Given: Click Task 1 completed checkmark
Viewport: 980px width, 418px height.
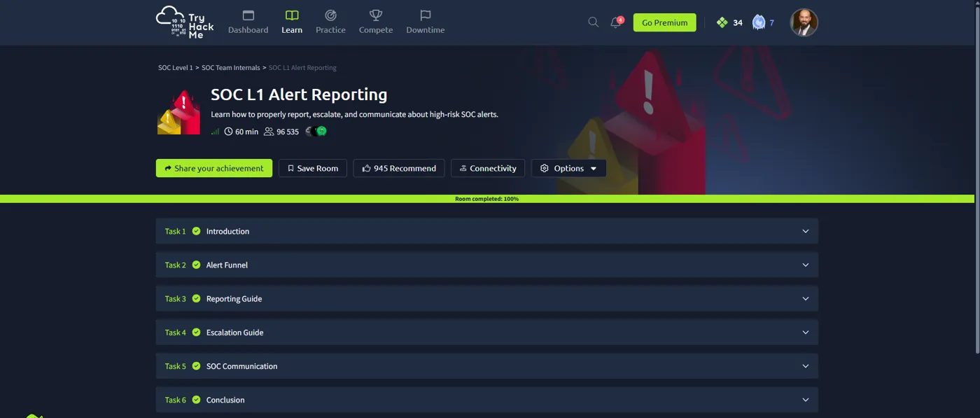Looking at the screenshot, I should (196, 231).
